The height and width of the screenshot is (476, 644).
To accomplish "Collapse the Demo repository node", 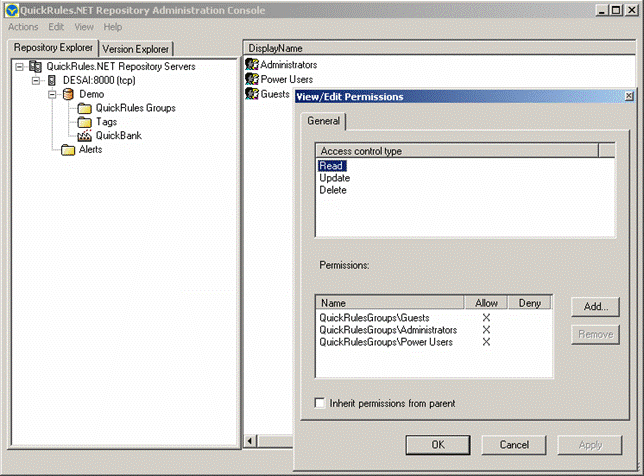I will [52, 94].
